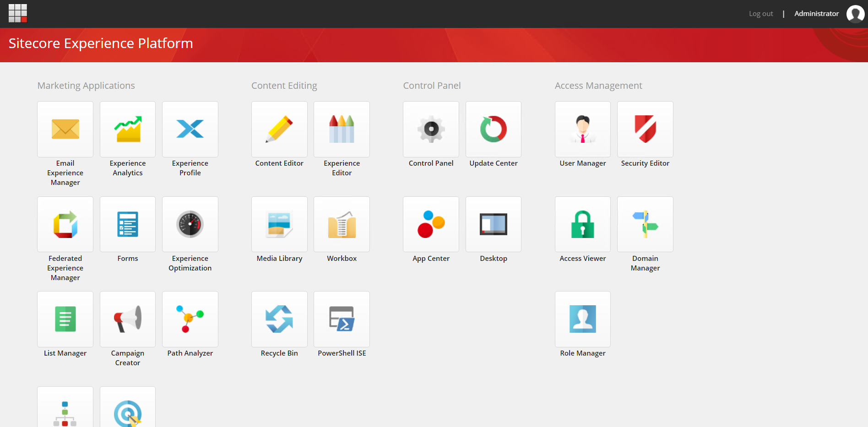Click the Role Manager label

click(x=583, y=353)
